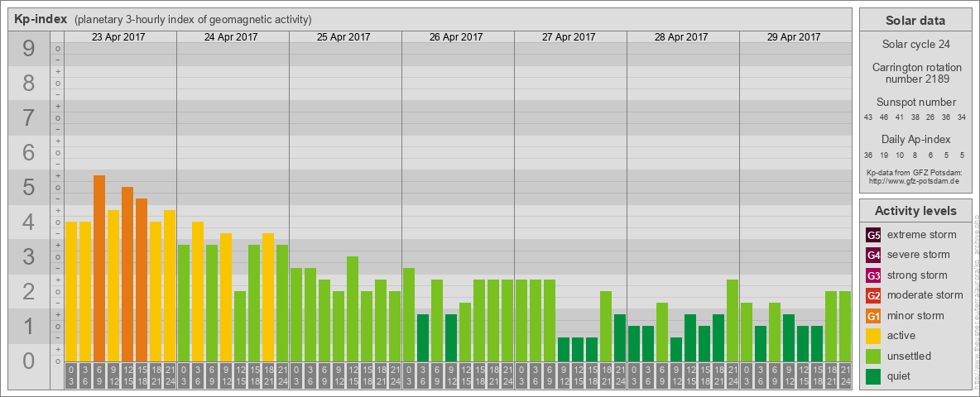
Task: Click the minor storm legend label
Action: point(915,316)
